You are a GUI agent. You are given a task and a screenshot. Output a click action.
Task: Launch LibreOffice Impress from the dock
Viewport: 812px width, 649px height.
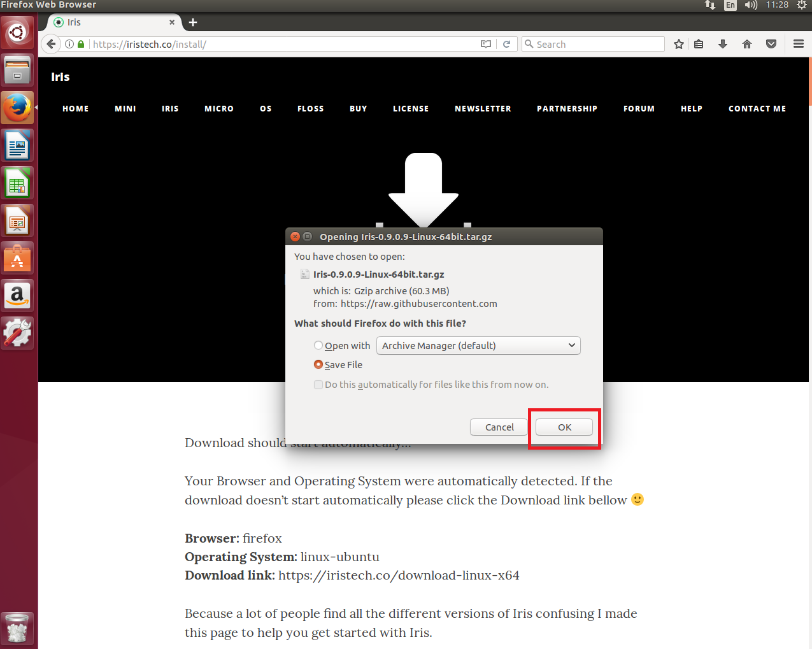[x=17, y=220]
